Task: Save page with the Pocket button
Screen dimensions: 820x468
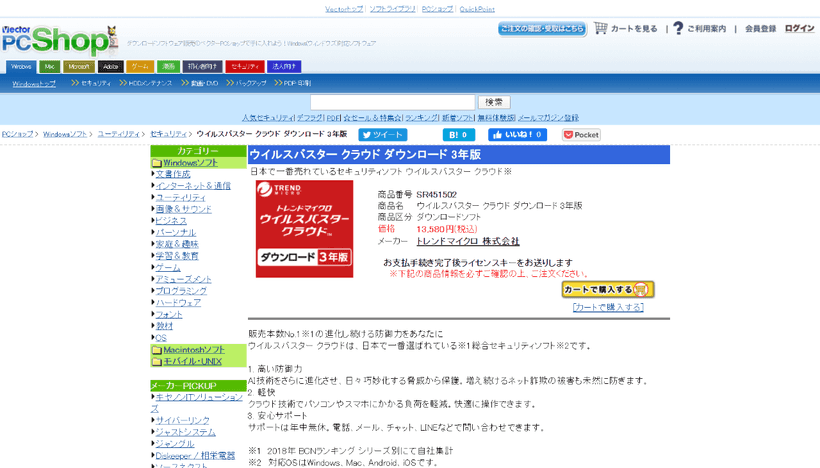Action: click(581, 135)
